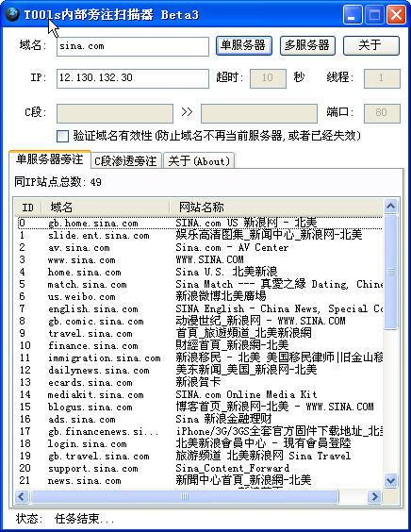Screen dimensions: 411x532
Task: Select row ads.sina.com
Action: pos(200,419)
